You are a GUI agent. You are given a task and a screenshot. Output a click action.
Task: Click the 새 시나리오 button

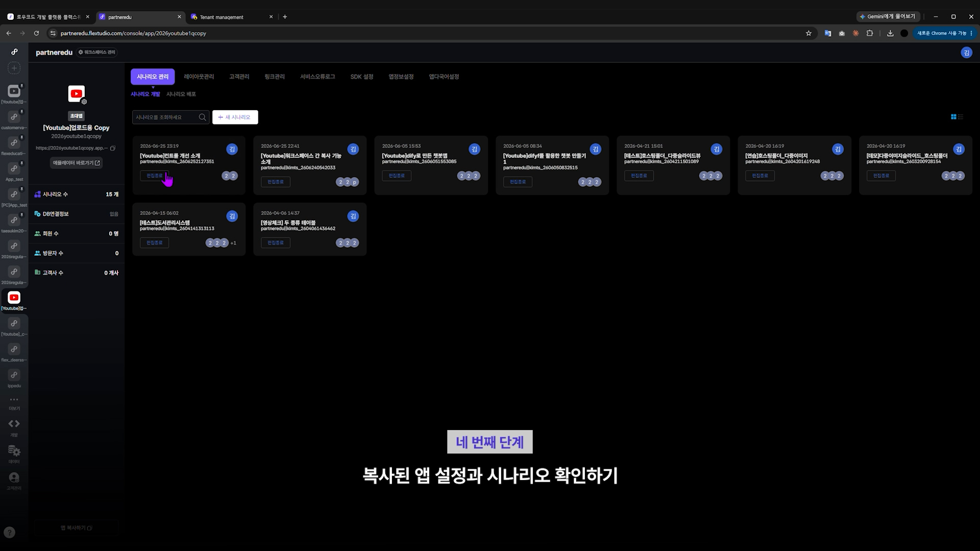click(235, 117)
